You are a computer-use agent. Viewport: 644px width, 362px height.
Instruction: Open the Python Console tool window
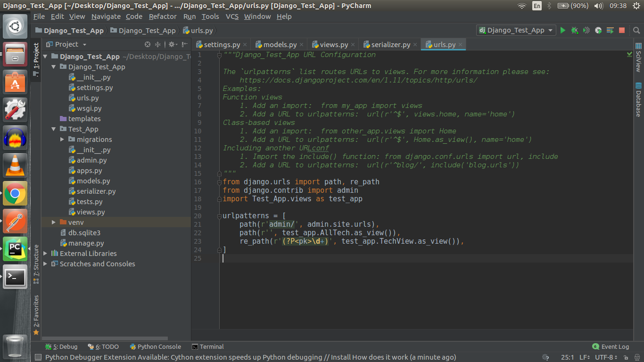point(155,347)
